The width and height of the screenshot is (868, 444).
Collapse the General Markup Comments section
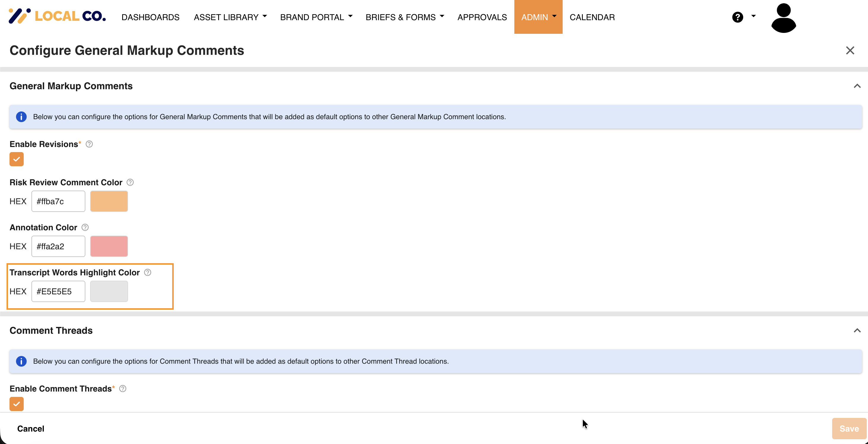(x=857, y=86)
